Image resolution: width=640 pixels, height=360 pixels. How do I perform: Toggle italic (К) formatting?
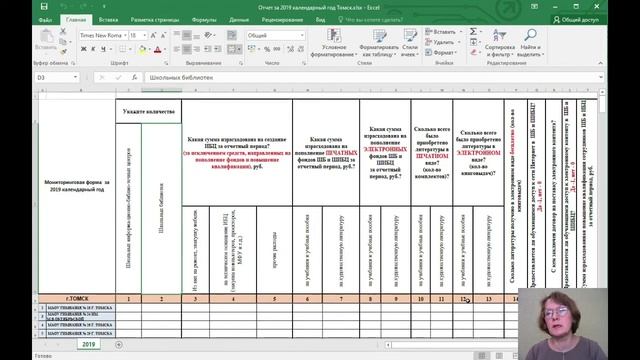[93, 49]
